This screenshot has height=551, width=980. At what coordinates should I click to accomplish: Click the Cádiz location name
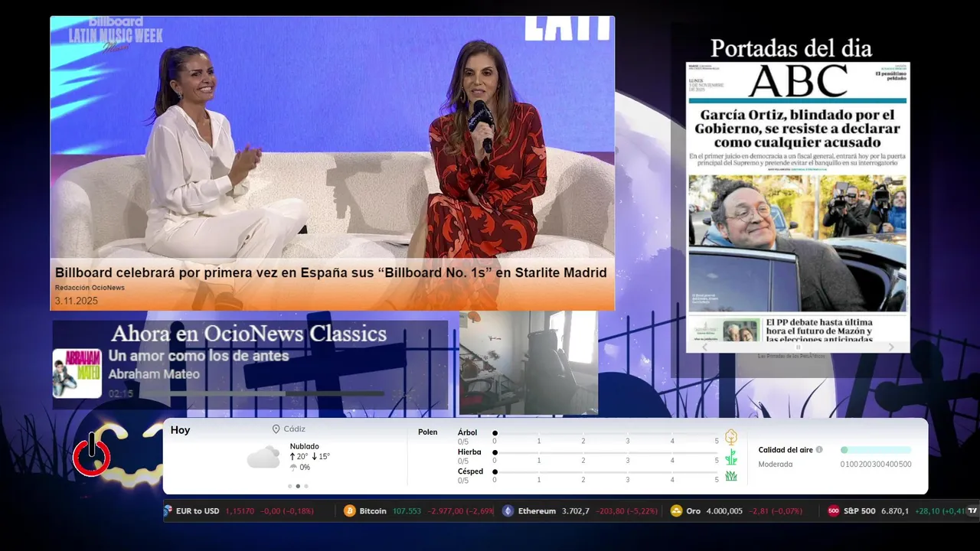294,429
